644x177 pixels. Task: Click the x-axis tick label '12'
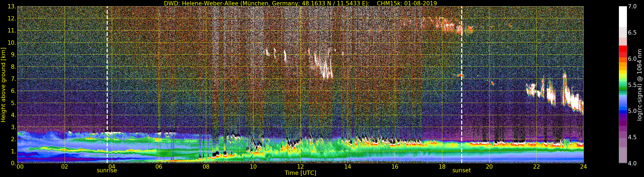pos(300,167)
